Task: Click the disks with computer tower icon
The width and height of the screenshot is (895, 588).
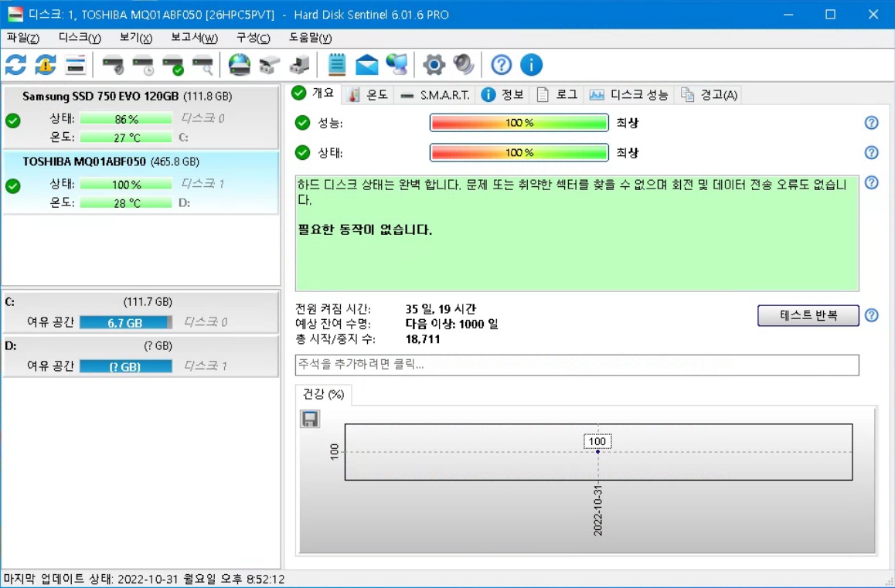Action: (300, 64)
